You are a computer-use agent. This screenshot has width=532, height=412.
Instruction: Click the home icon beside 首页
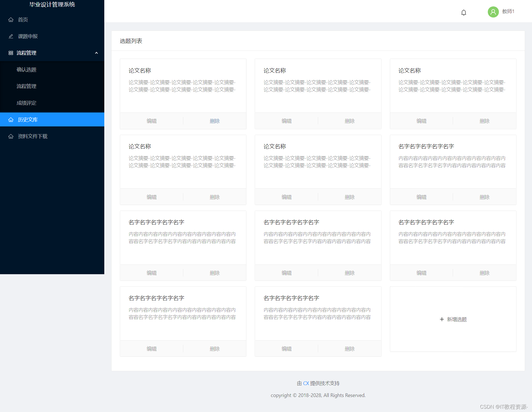[11, 19]
